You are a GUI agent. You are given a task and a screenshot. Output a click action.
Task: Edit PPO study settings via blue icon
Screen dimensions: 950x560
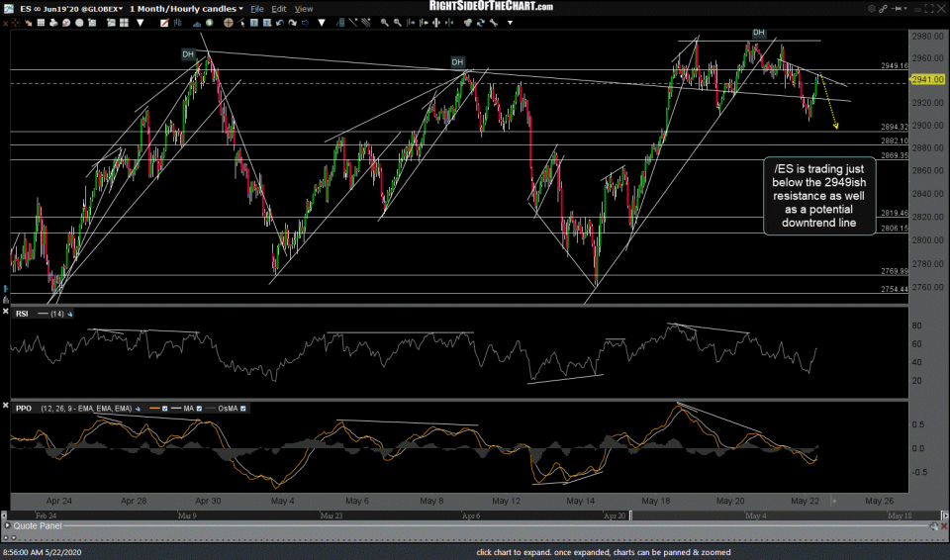tap(138, 409)
